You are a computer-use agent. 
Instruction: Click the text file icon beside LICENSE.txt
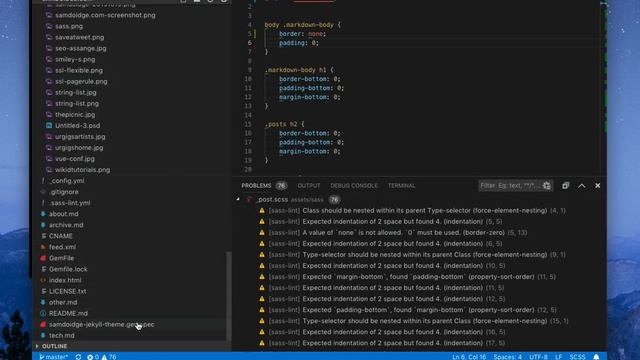(x=43, y=291)
